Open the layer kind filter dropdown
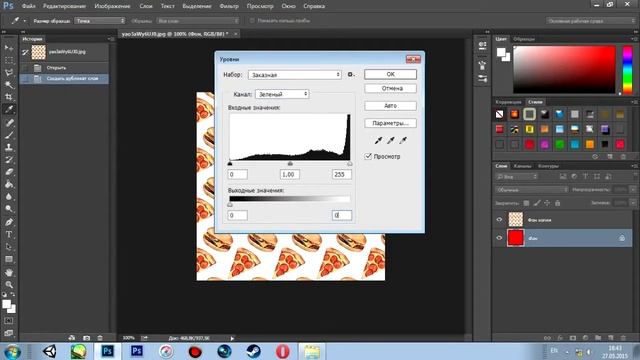 point(517,177)
